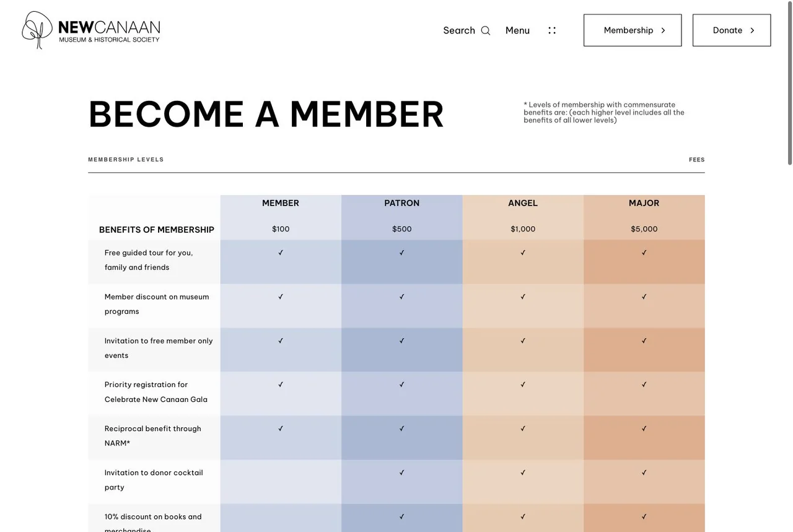Click Member checkmark for member only events
793x532 pixels.
(281, 341)
